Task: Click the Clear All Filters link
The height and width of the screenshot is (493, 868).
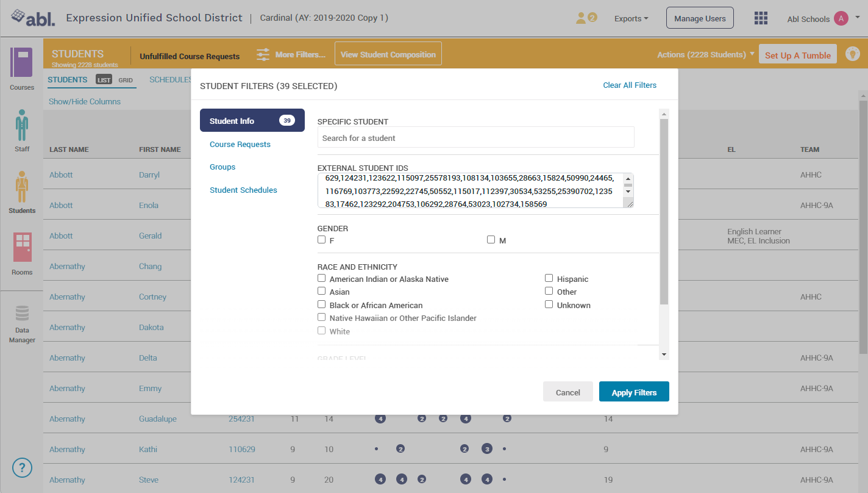Action: point(630,85)
